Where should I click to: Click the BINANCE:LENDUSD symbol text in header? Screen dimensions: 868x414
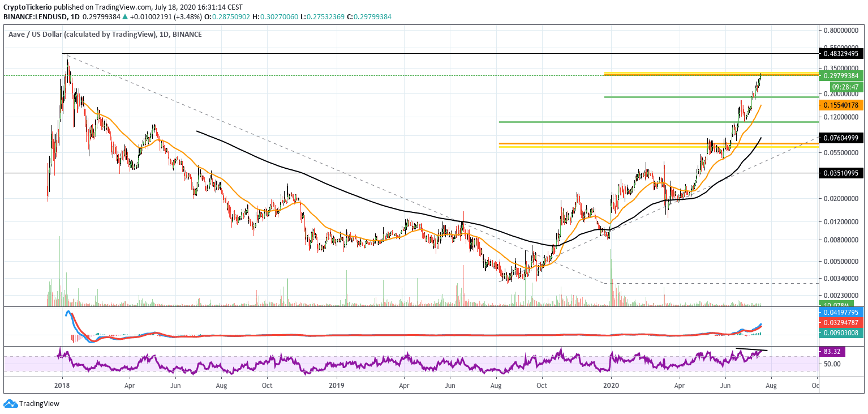tap(34, 17)
